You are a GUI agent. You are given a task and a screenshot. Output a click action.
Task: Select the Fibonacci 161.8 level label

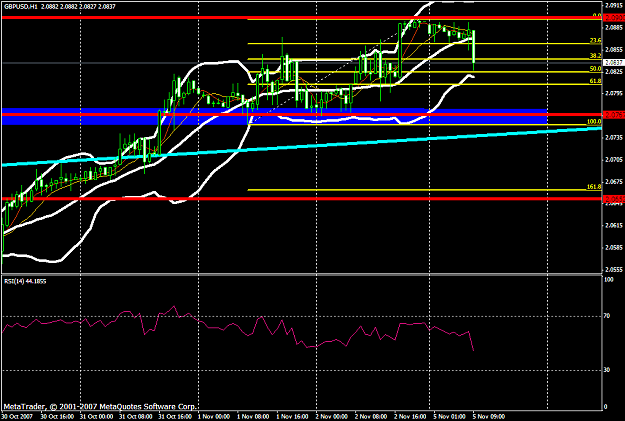click(594, 187)
